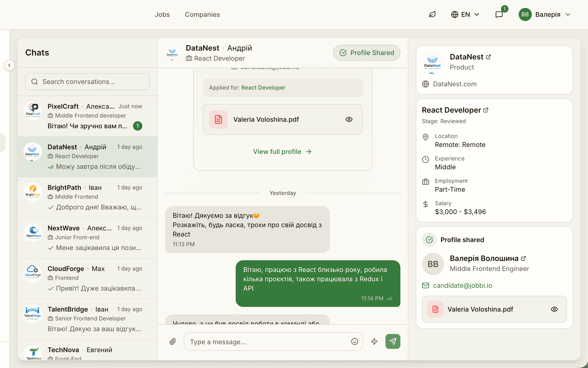Open the Валерія Волошина profile external link icon

[x=523, y=258]
